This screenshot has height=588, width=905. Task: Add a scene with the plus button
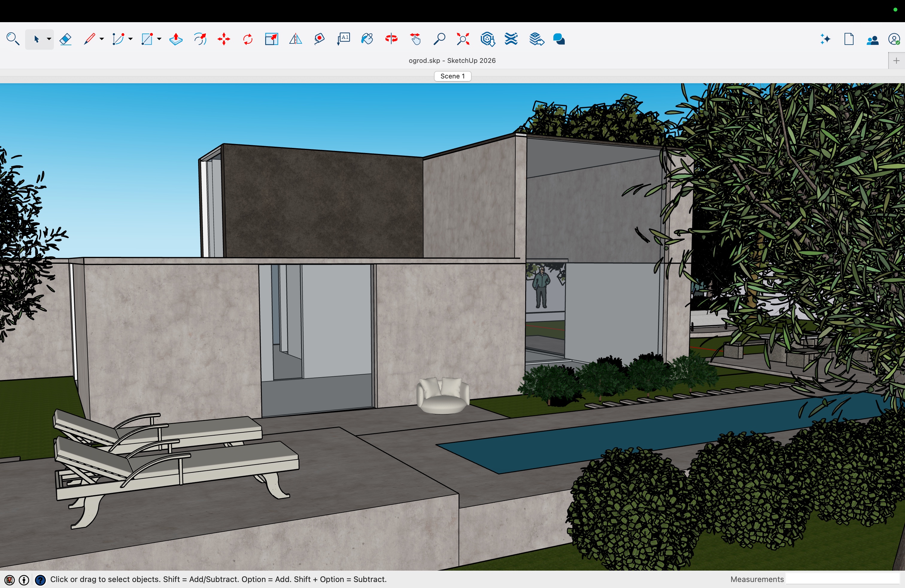896,61
